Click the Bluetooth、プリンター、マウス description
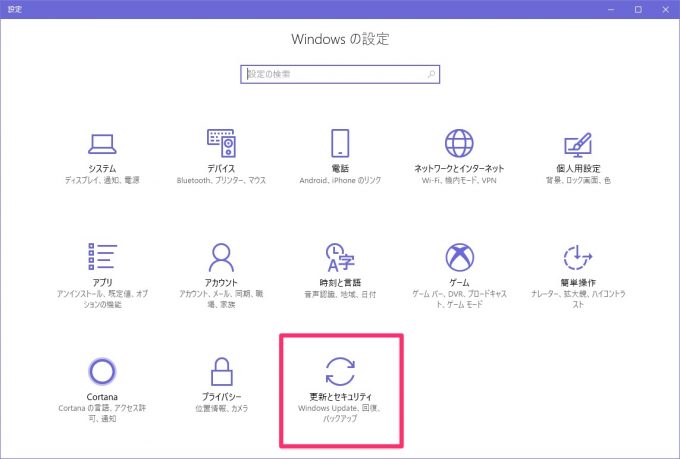This screenshot has height=459, width=680. coord(221,180)
